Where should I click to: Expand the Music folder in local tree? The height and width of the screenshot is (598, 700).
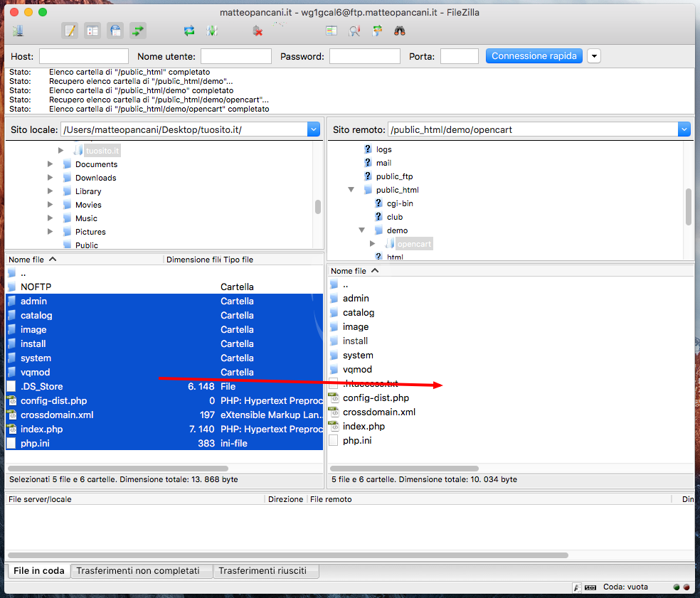(50, 218)
